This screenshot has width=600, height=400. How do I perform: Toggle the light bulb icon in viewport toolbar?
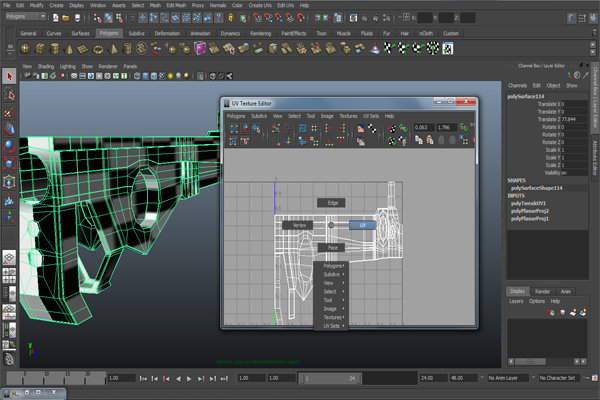[x=170, y=76]
